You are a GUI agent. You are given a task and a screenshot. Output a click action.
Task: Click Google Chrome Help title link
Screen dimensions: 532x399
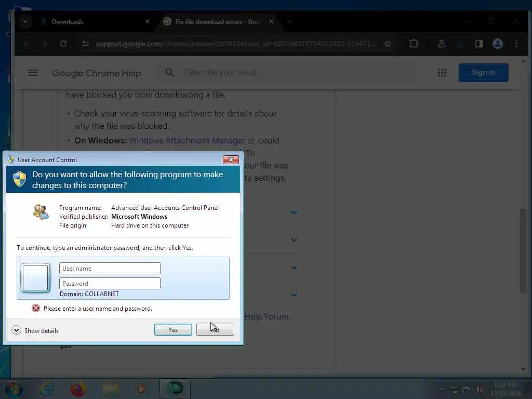coord(96,73)
